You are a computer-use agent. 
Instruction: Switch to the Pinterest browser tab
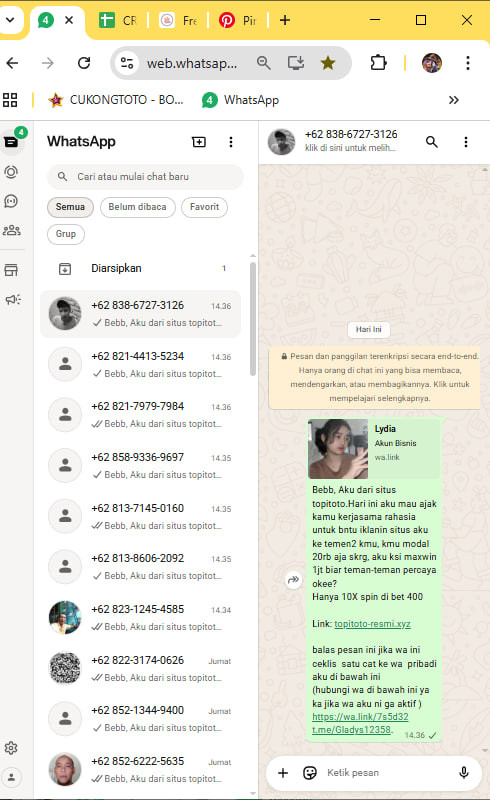click(238, 20)
